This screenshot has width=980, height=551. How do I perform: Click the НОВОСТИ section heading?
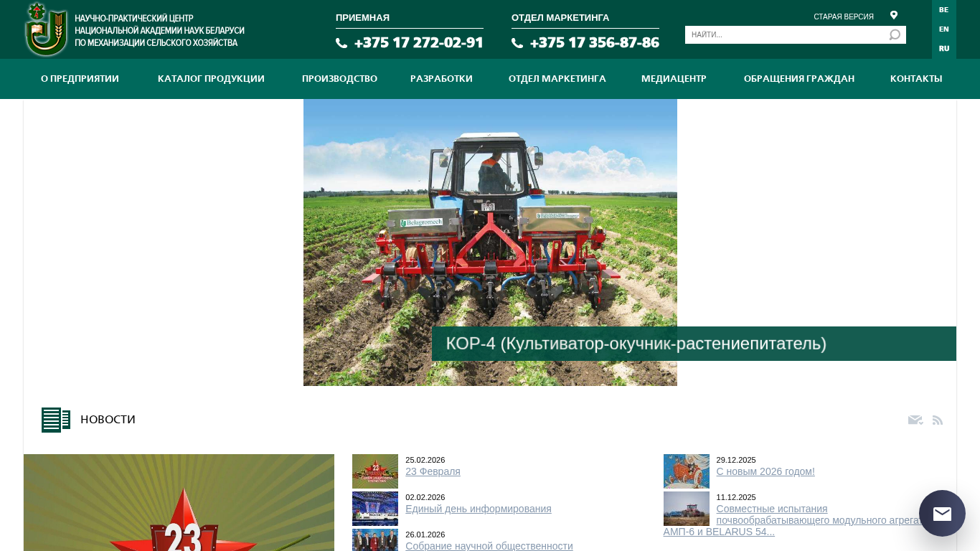pyautogui.click(x=108, y=420)
